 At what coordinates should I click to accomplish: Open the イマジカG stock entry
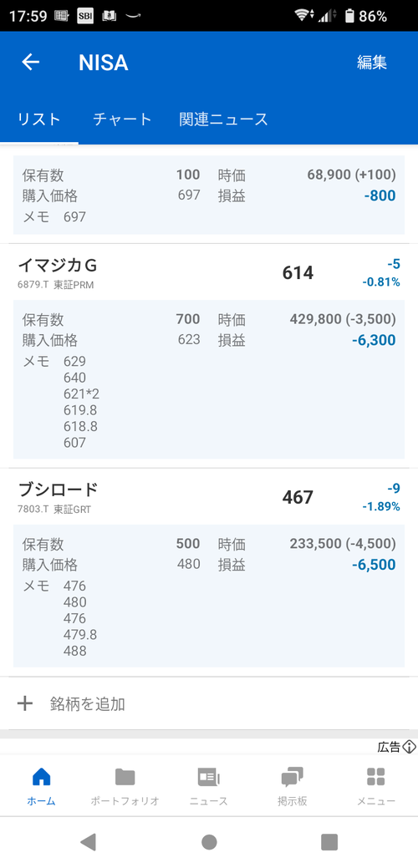pos(209,272)
